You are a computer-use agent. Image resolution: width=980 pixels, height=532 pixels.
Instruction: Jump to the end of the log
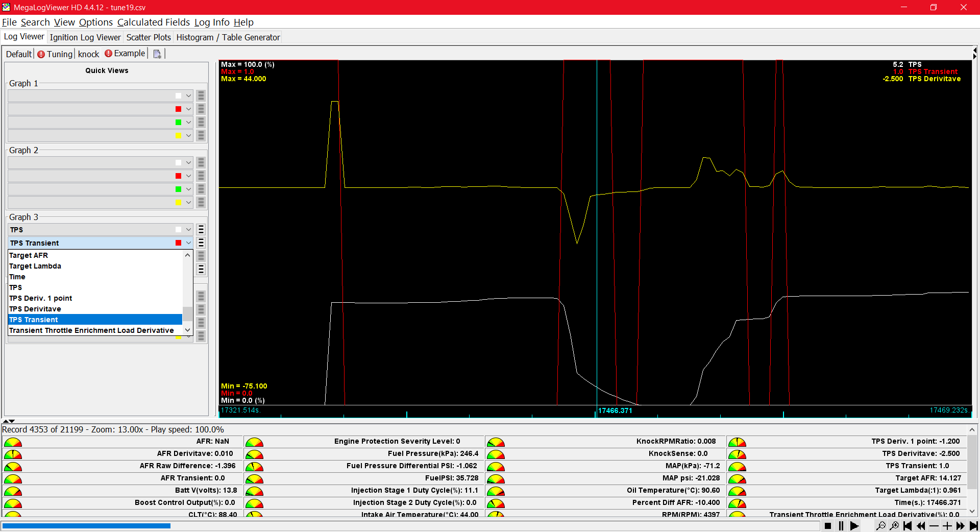(x=973, y=526)
